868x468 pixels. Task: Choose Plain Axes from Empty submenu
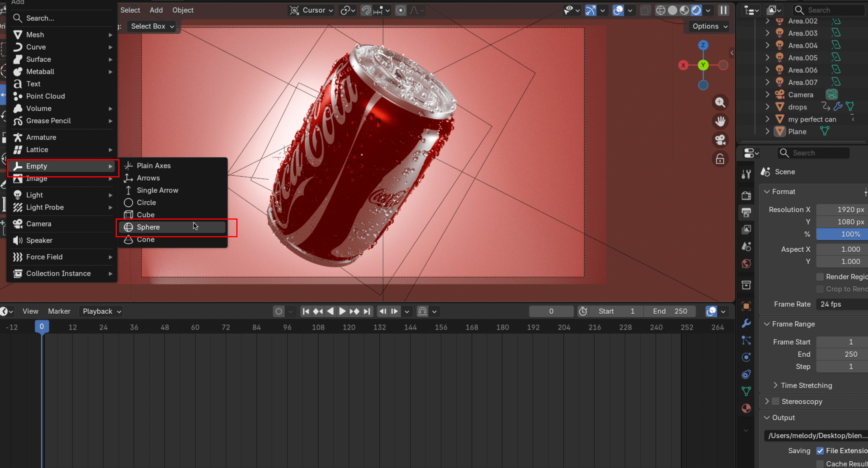(172, 166)
